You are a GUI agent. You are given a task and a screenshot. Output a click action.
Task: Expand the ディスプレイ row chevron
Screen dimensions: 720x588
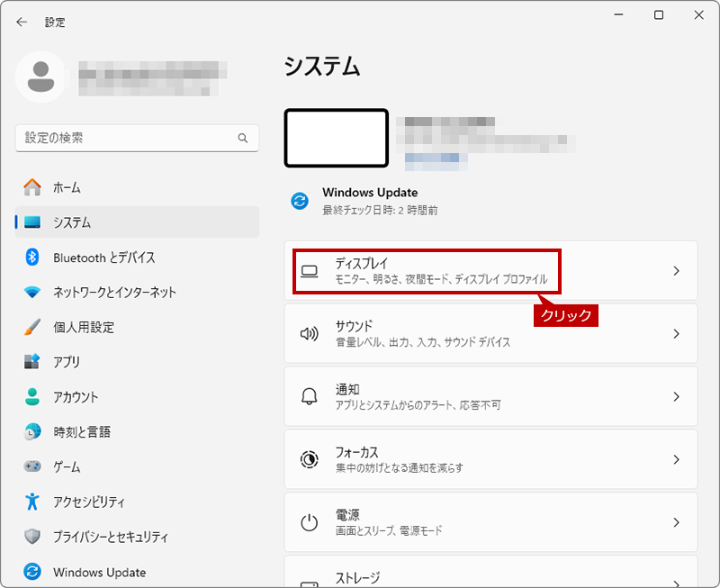click(x=677, y=271)
